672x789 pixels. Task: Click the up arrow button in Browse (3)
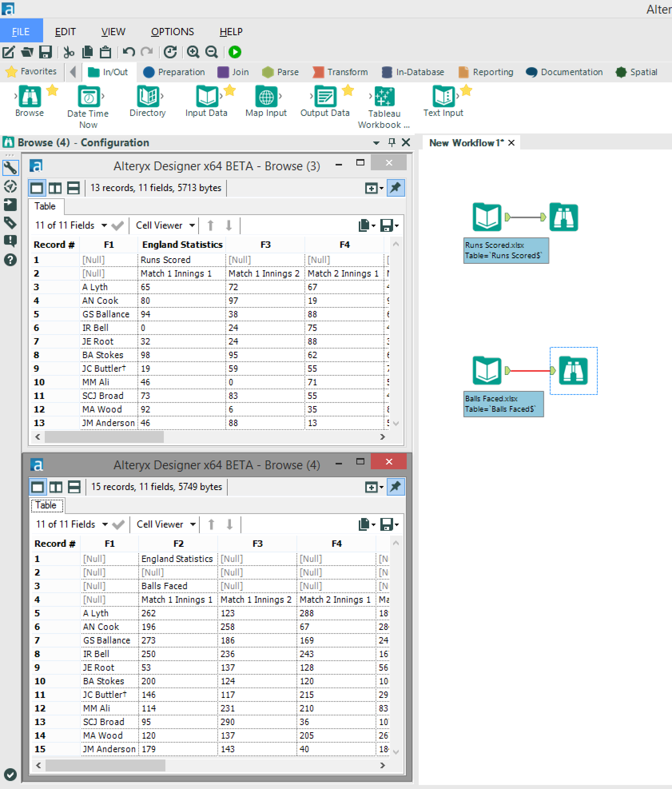point(211,225)
